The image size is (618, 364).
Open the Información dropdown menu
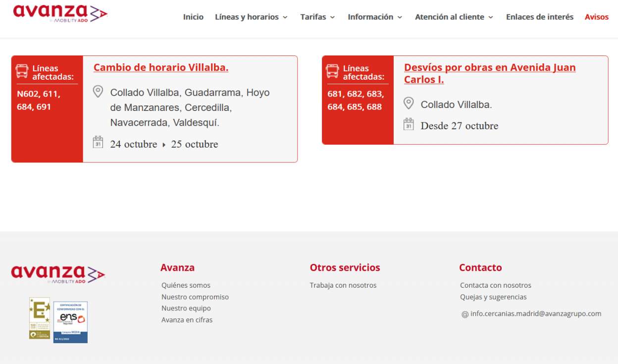[x=375, y=17]
